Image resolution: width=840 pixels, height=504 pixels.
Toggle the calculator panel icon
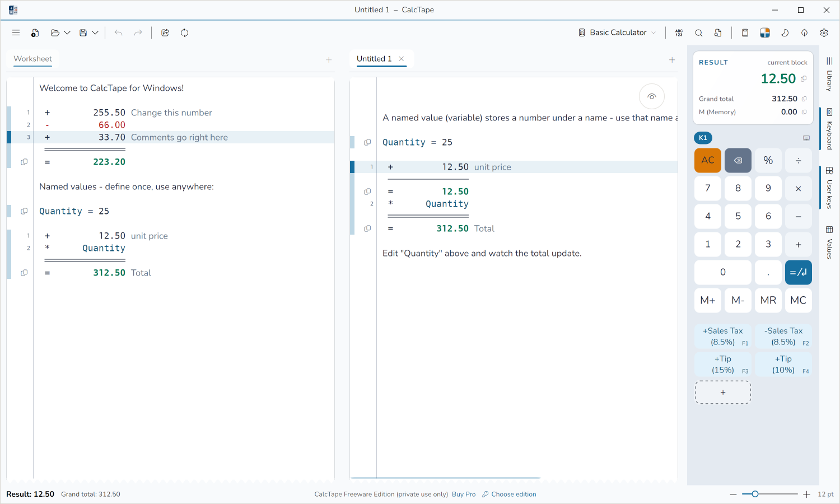pos(745,32)
